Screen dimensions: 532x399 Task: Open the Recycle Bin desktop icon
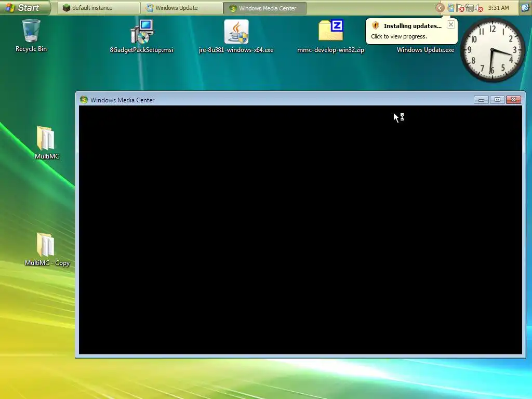[31, 31]
